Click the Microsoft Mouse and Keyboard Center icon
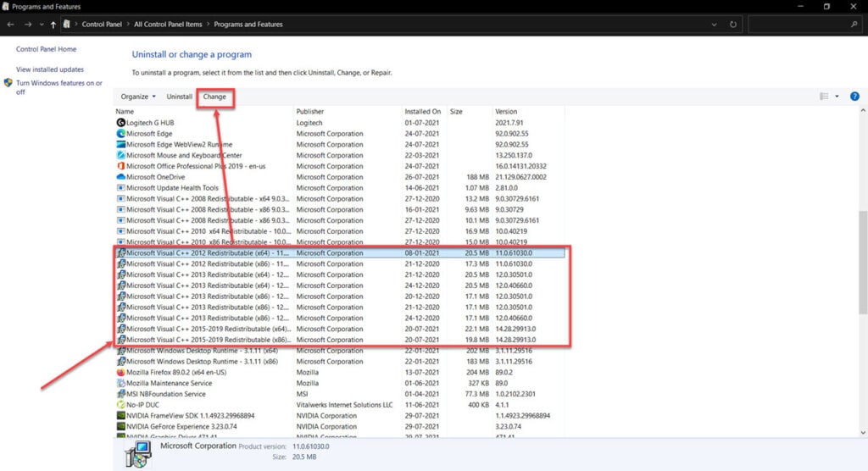The width and height of the screenshot is (868, 471). (120, 156)
